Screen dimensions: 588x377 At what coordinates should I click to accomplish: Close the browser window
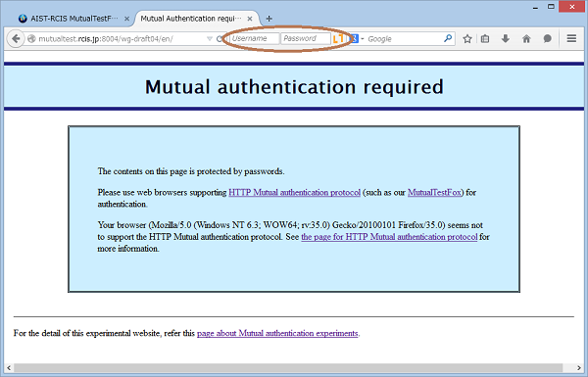pyautogui.click(x=572, y=7)
